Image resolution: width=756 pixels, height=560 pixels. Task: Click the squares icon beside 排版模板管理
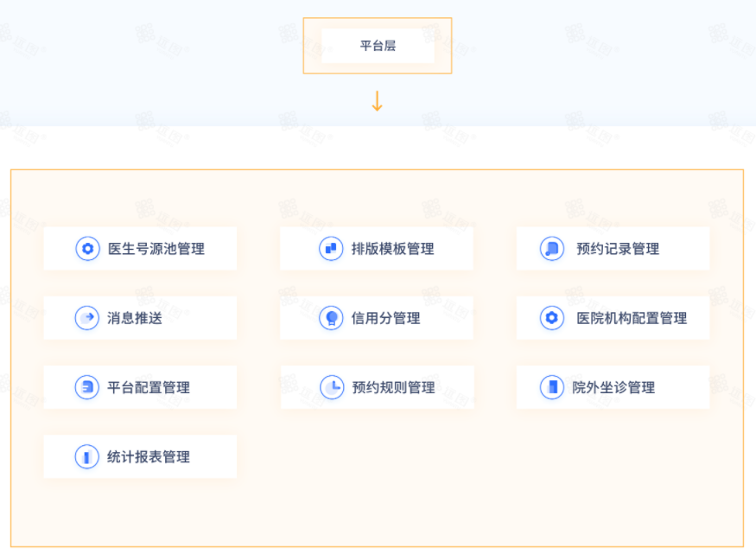(x=331, y=249)
